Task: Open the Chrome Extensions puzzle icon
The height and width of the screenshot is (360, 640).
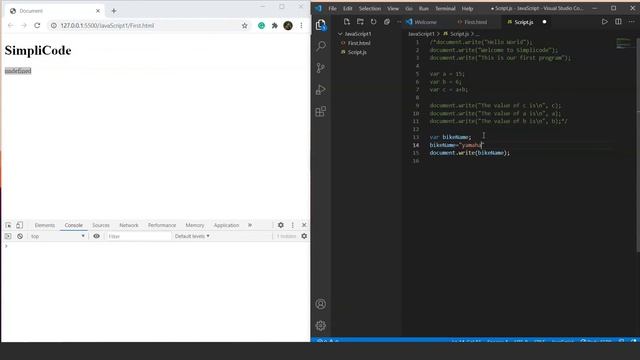Action: tap(275, 26)
